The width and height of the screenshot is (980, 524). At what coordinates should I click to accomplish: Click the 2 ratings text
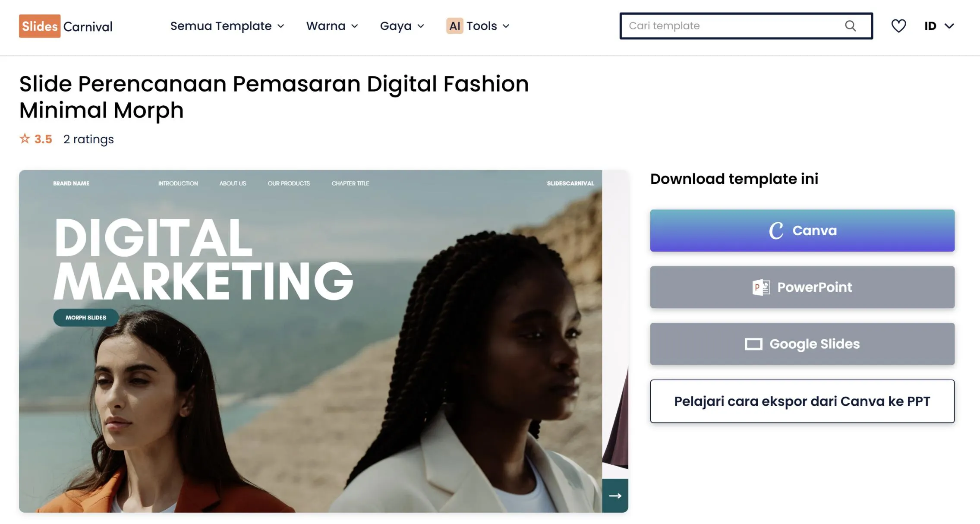click(88, 139)
